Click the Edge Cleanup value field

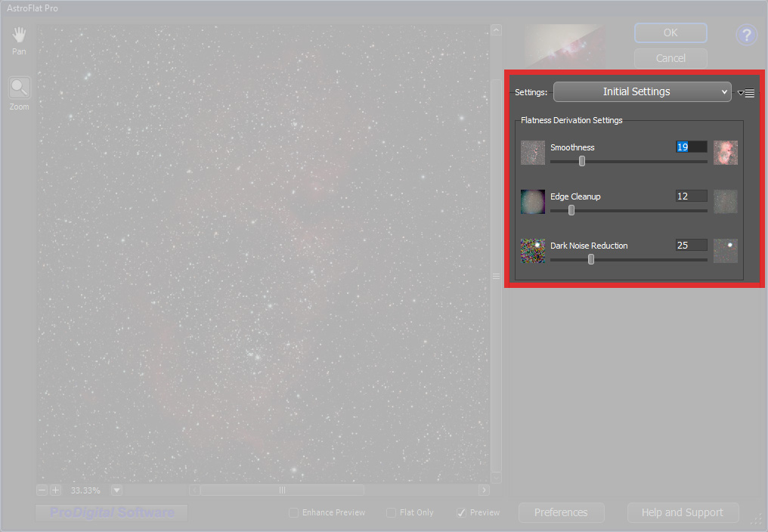(691, 196)
